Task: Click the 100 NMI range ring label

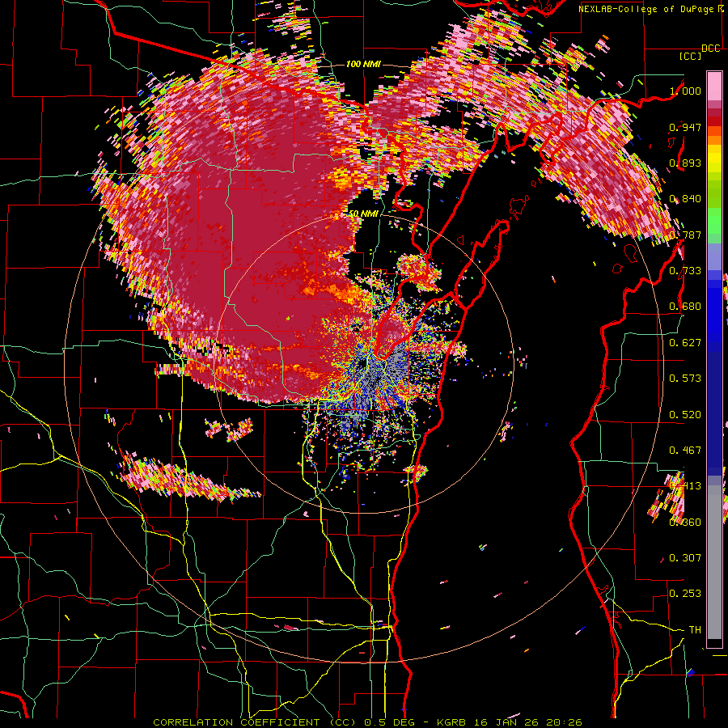Action: 363,64
